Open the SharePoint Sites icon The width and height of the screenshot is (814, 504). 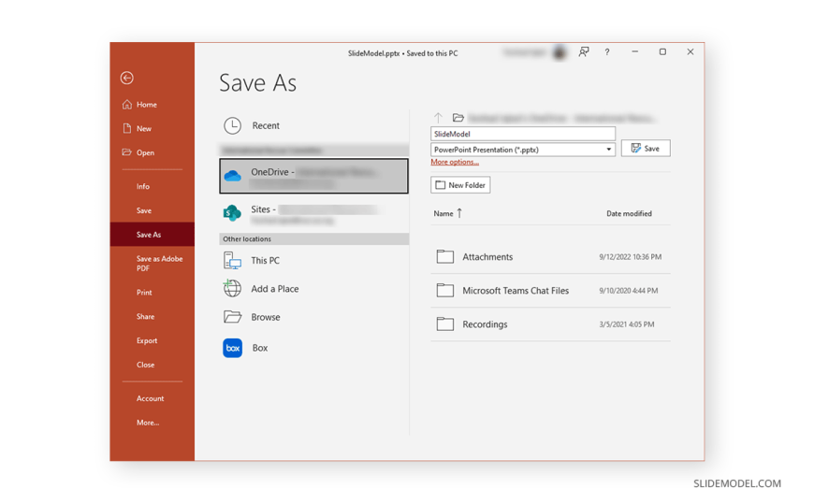(232, 213)
